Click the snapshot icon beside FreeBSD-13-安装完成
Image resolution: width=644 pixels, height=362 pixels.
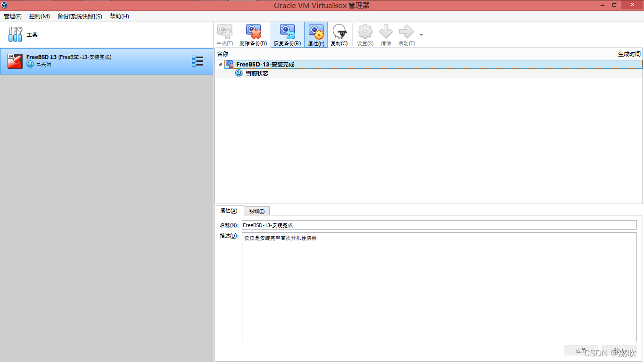230,64
